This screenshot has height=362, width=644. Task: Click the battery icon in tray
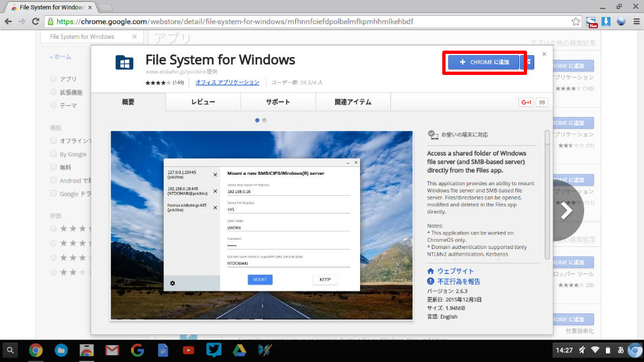[x=608, y=350]
